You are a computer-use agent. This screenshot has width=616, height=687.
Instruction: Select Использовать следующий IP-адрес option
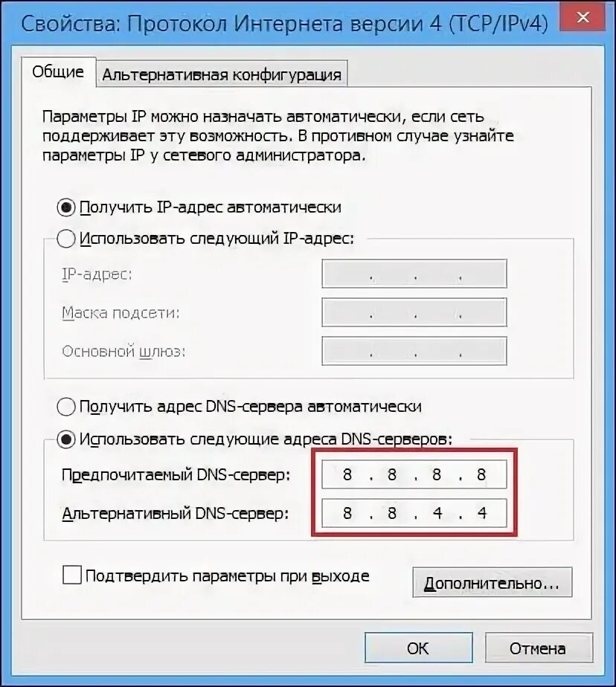[65, 239]
